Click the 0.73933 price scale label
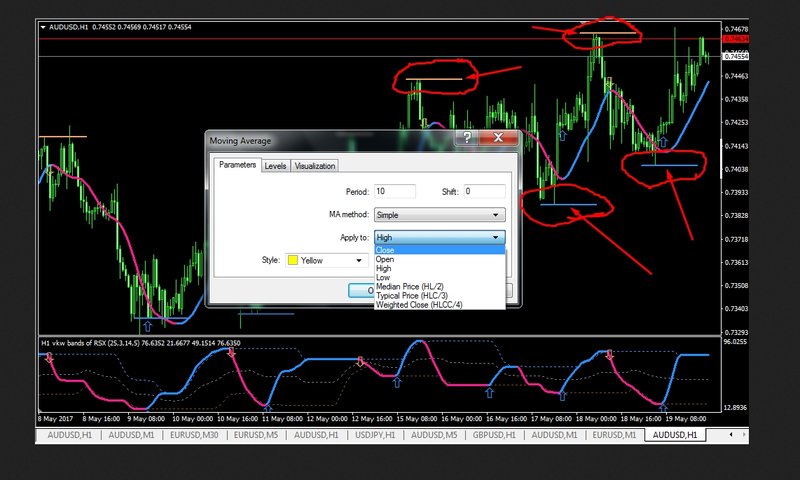This screenshot has width=800, height=480. pos(736,192)
